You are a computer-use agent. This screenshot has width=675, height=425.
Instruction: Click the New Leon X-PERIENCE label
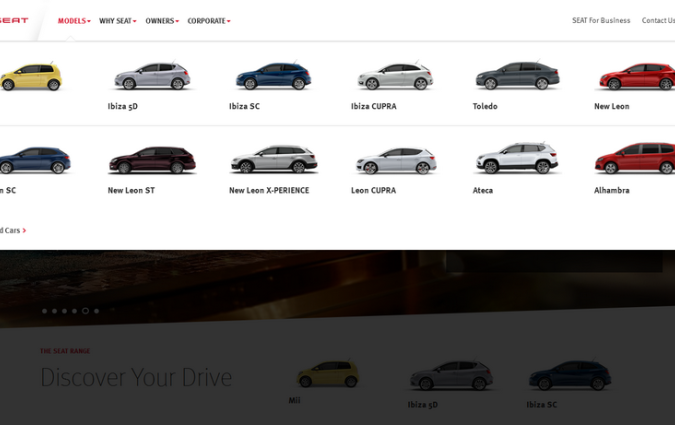[x=269, y=190]
